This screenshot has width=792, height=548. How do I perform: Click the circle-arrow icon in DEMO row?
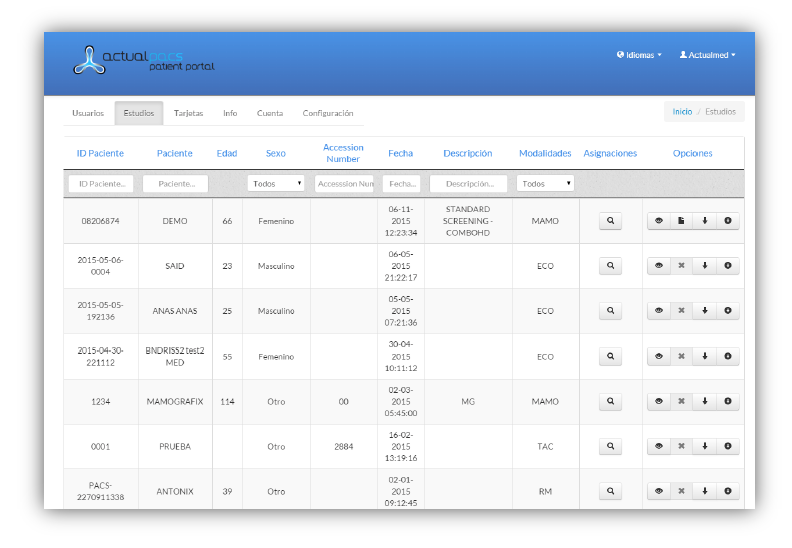[728, 221]
